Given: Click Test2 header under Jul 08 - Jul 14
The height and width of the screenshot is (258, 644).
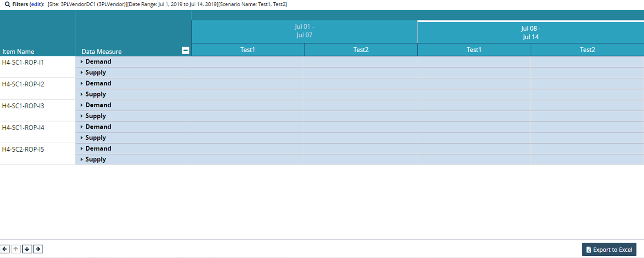Looking at the screenshot, I should click(x=588, y=50).
